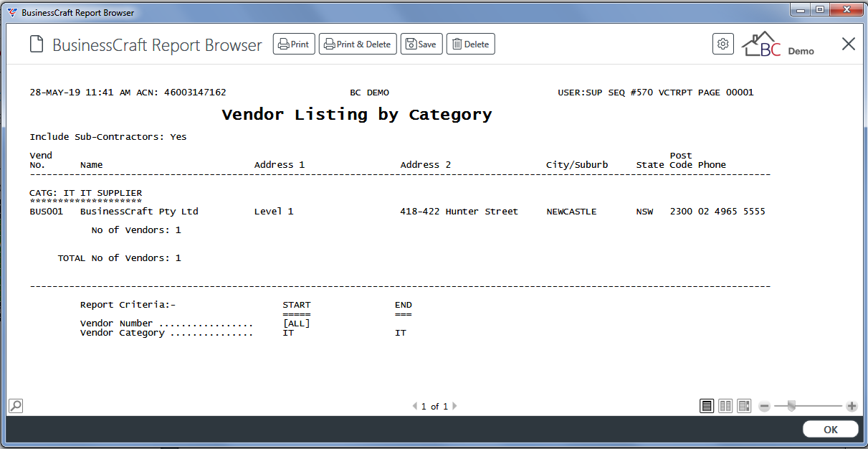Minimize the Report Browser window
Image resolution: width=868 pixels, height=449 pixels.
pyautogui.click(x=801, y=9)
